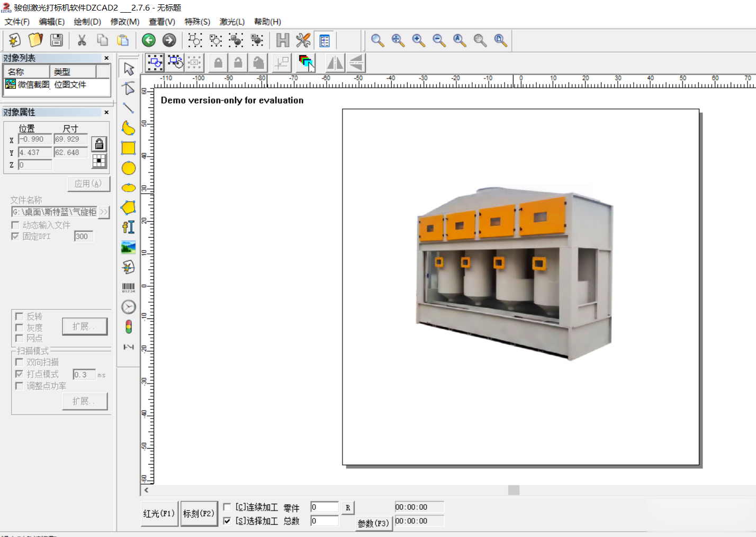Image resolution: width=756 pixels, height=537 pixels.
Task: Mirror the object horizontally
Action: pyautogui.click(x=335, y=63)
